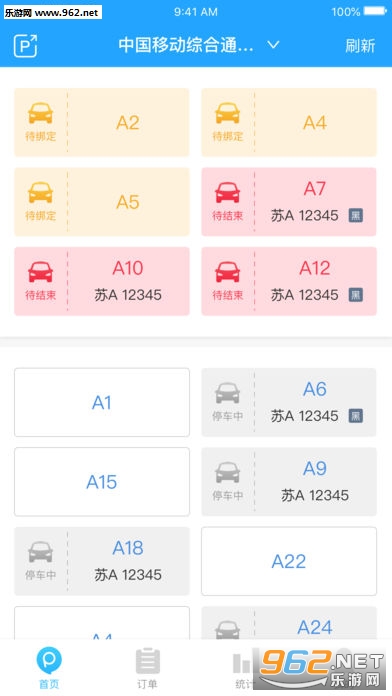Switch to the 首页 home tab
This screenshot has width=392, height=696.
click(x=49, y=668)
